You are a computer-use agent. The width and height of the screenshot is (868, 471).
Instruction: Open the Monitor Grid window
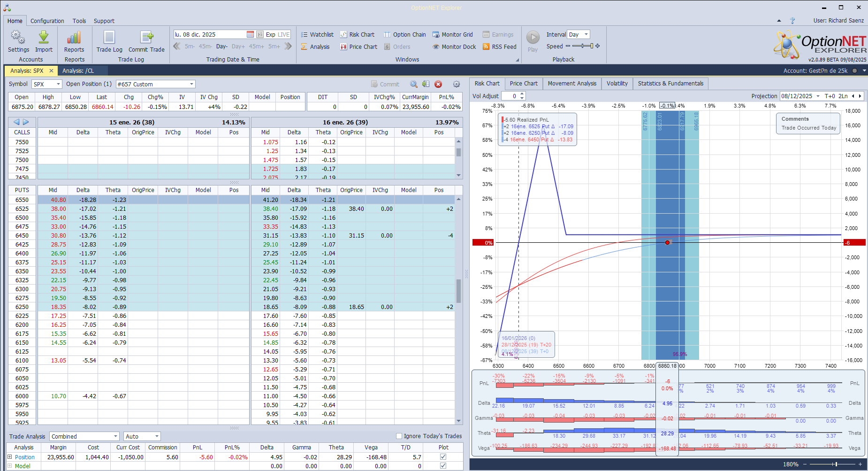(x=453, y=34)
